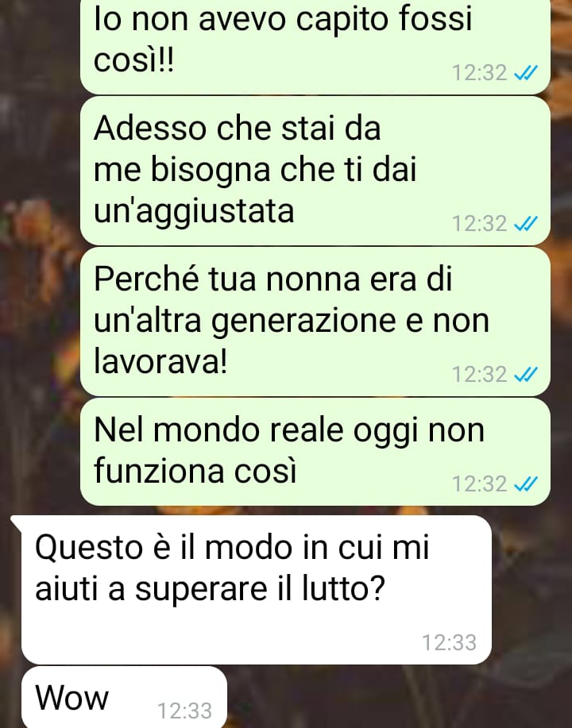Select the "Nel mondo reale oggi non funziona così" bubble
572x728 pixels.
point(315,452)
